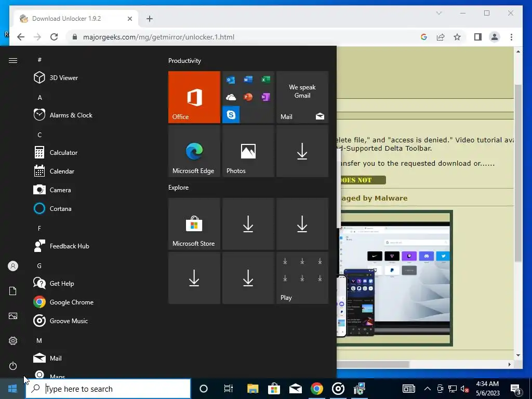The height and width of the screenshot is (399, 532).
Task: Open the Calendar app entry
Action: [54, 171]
